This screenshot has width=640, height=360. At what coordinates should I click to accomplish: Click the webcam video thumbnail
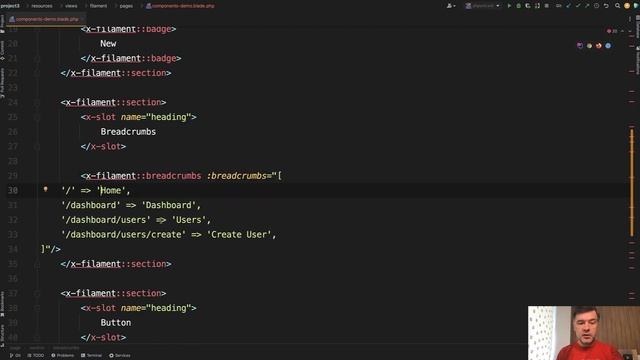click(x=584, y=333)
